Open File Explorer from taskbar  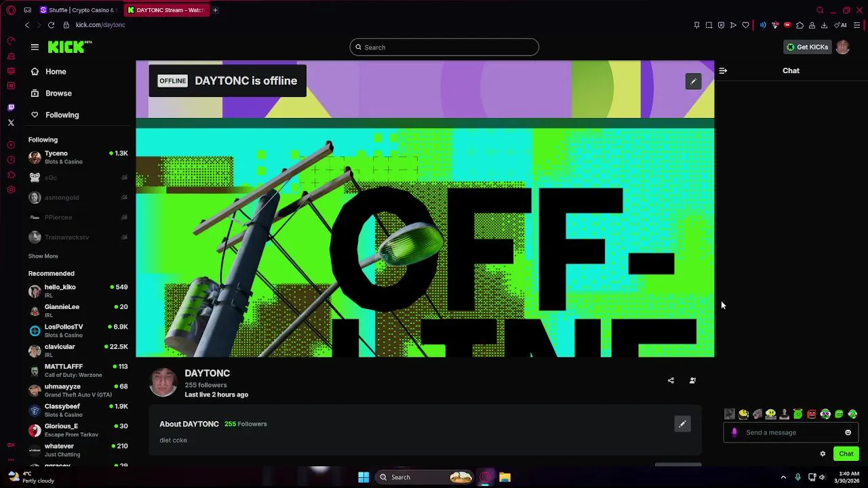click(x=505, y=477)
